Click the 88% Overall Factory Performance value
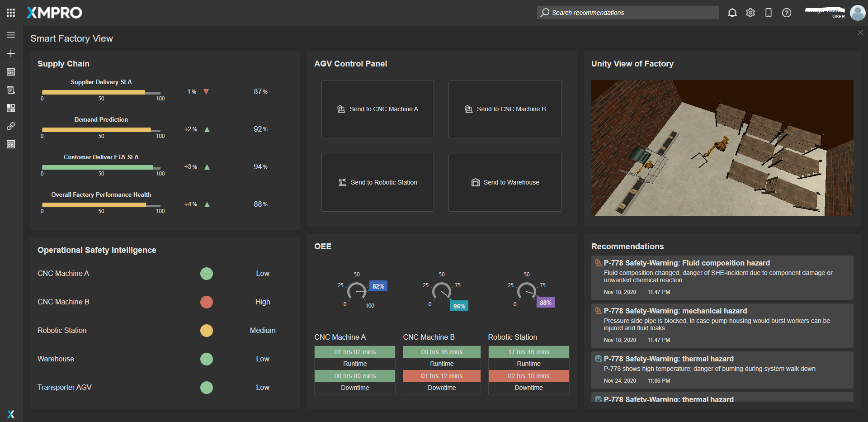868x422 pixels. [260, 204]
